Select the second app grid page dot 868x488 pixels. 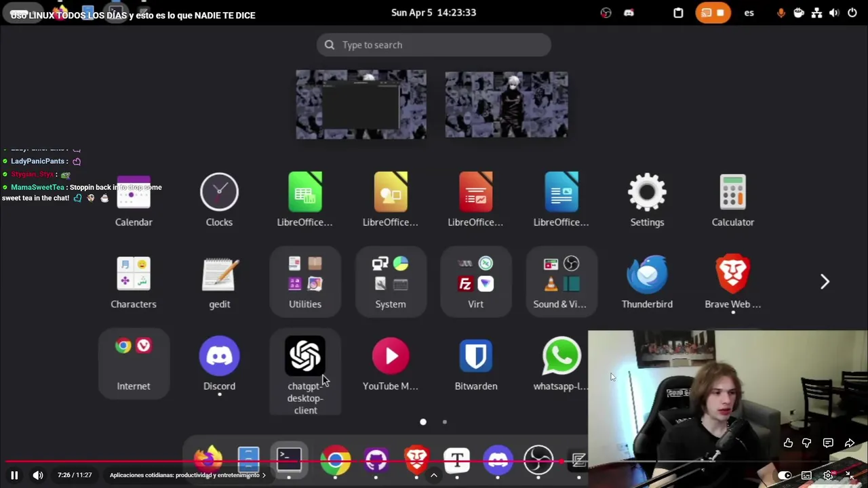(445, 422)
